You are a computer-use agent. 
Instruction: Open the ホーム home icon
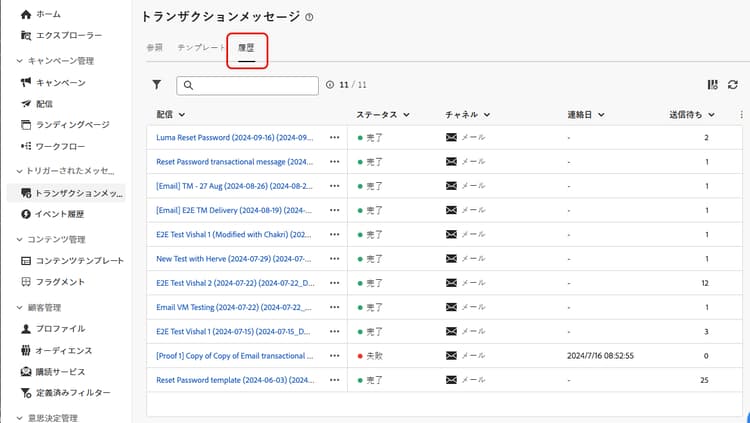click(x=26, y=14)
